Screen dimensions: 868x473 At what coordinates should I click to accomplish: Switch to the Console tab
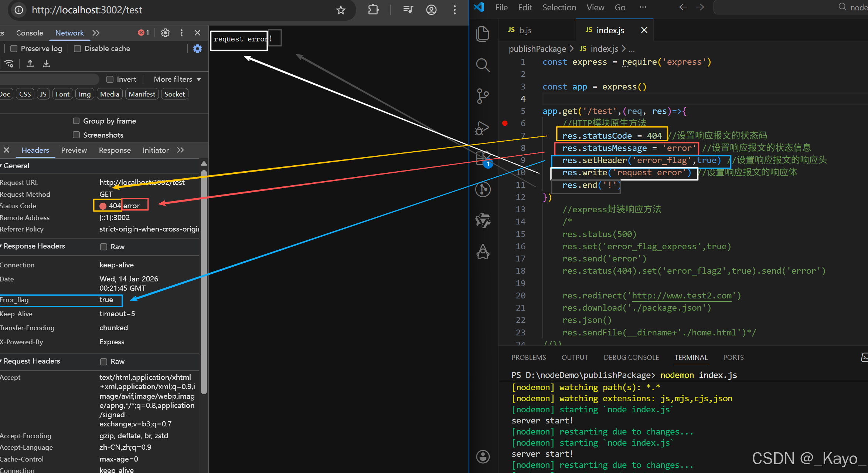[30, 33]
